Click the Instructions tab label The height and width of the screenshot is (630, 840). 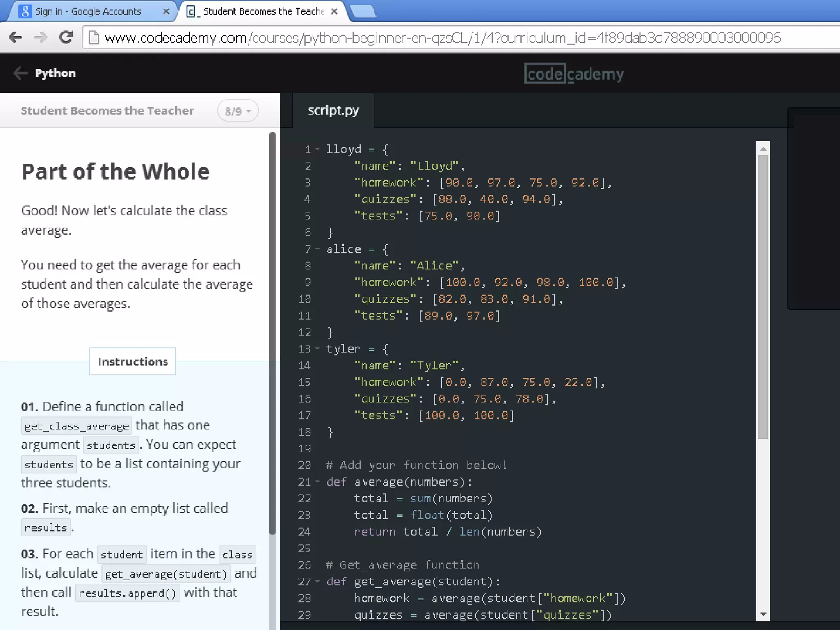(132, 361)
